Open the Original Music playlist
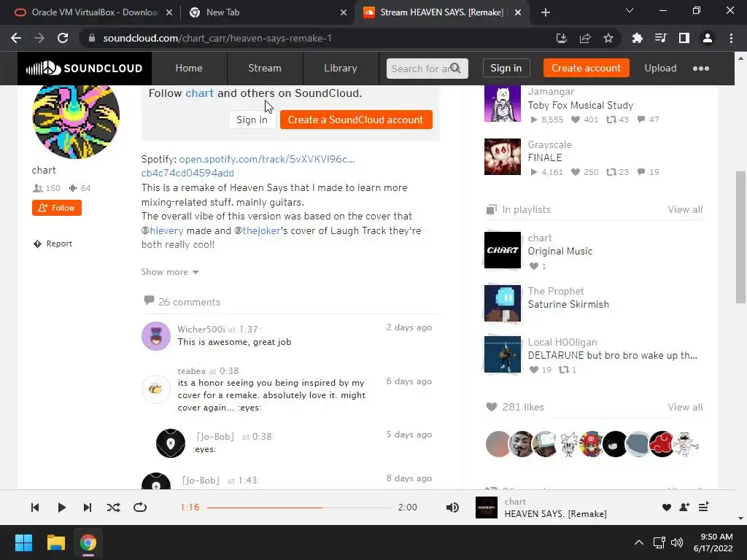 pos(560,251)
